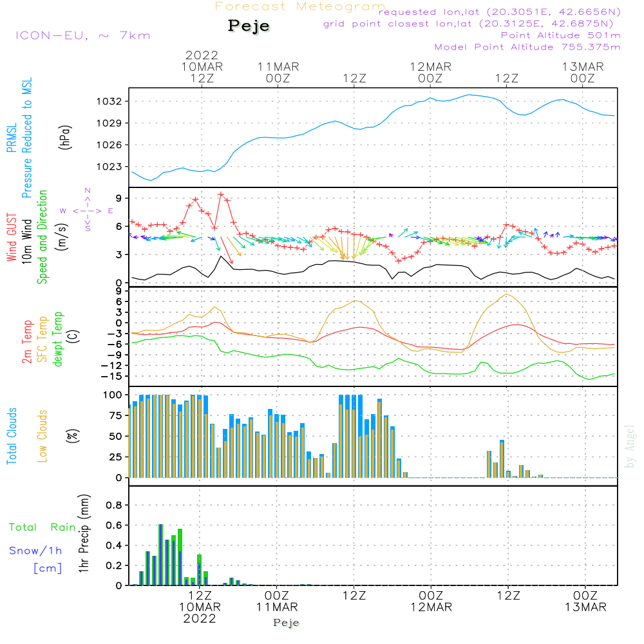Click the "PRMSL" vertical label
This screenshot has height=644, width=644.
point(12,138)
